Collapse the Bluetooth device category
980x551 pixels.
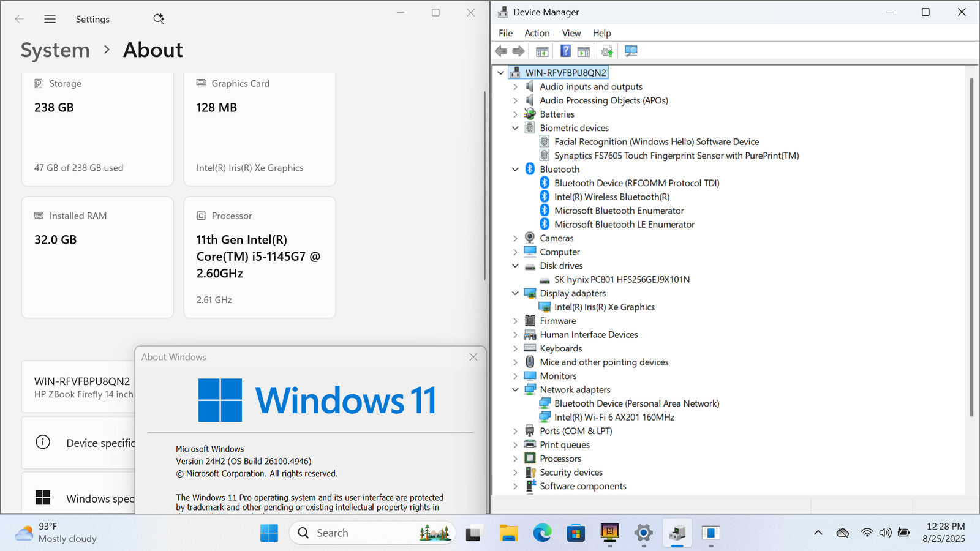click(515, 170)
